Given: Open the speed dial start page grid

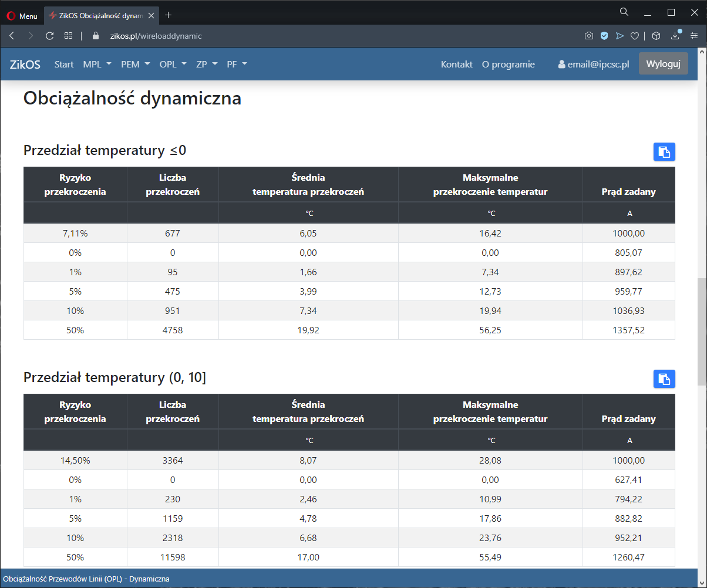Looking at the screenshot, I should [x=69, y=36].
